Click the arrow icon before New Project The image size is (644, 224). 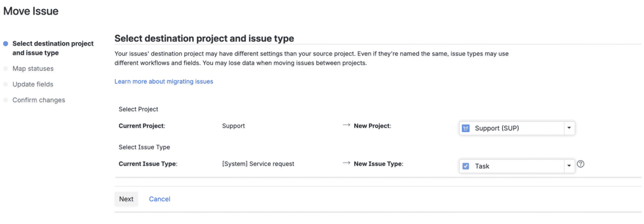pyautogui.click(x=346, y=126)
